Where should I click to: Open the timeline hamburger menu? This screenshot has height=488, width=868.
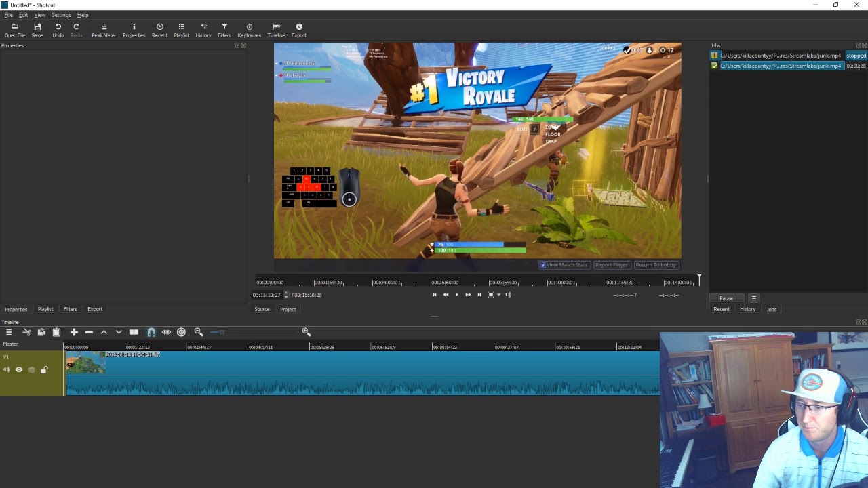[x=9, y=332]
